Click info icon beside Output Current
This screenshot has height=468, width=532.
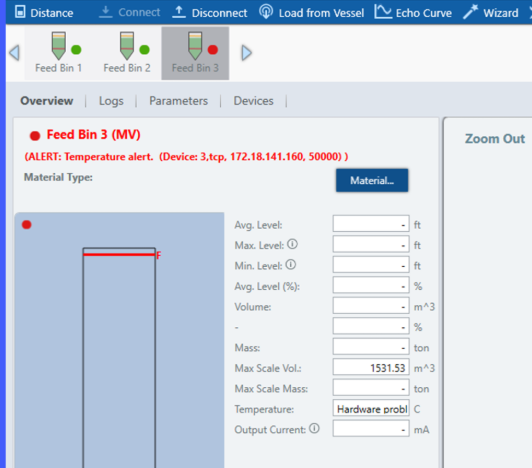pos(315,428)
